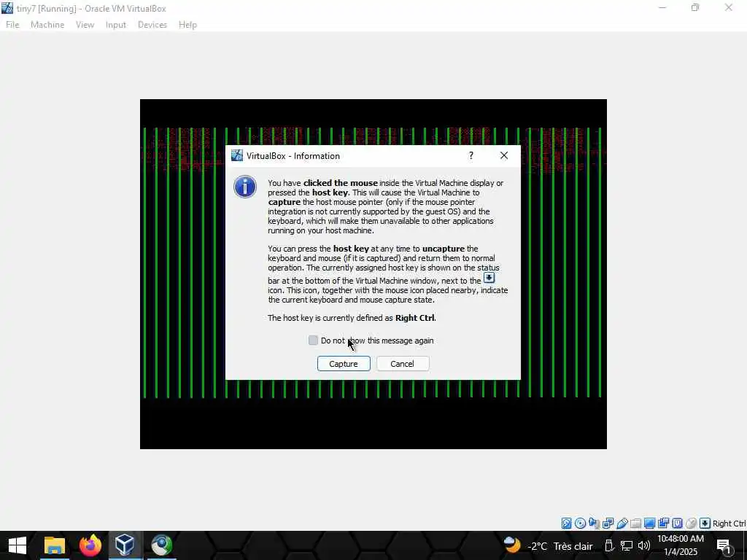The image size is (747, 560).
Task: Open the File menu
Action: [12, 25]
